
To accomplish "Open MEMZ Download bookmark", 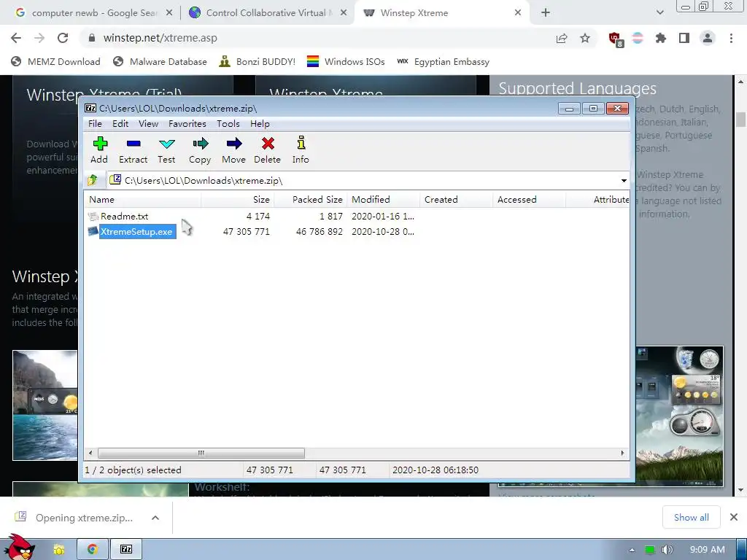I will click(55, 62).
